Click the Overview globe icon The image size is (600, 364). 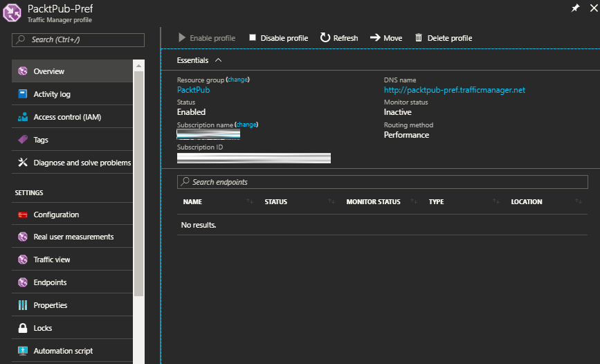(23, 71)
